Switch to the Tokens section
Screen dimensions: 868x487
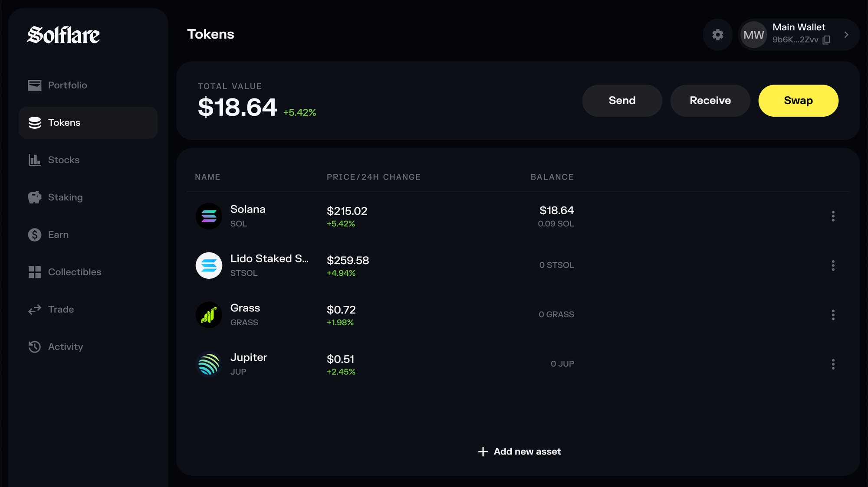[x=64, y=123]
